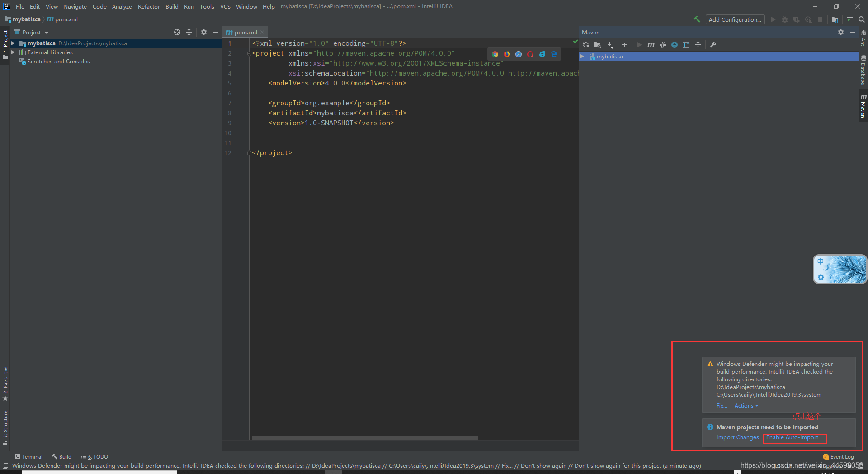Open pom.xml in Chrome browser icon
Image resolution: width=868 pixels, height=474 pixels.
coord(495,54)
